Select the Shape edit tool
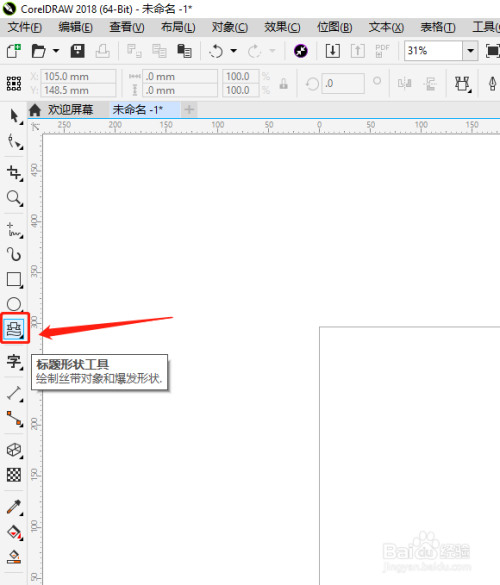 click(x=15, y=142)
